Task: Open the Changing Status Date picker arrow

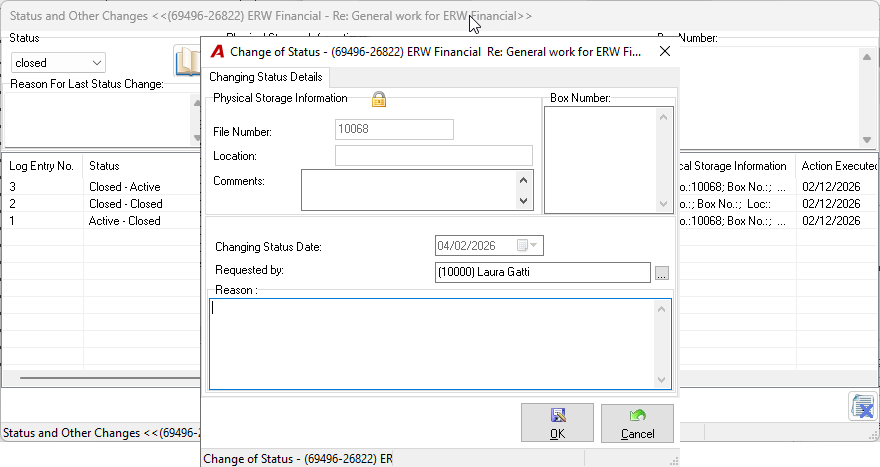Action: pos(534,245)
